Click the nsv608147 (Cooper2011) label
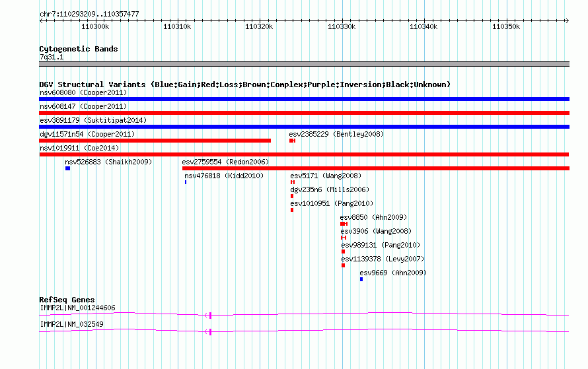 [83, 106]
